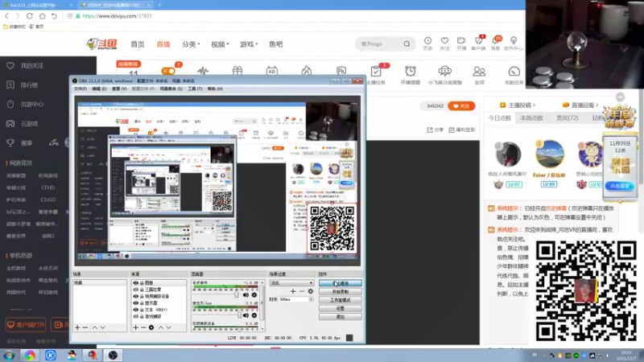644x362 pixels.
Task: Click the PK icon in streamer toolbar
Action: (x=341, y=71)
